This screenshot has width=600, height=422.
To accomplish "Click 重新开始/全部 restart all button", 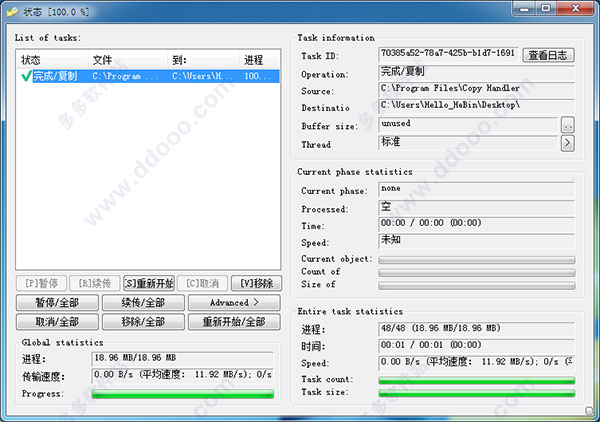I will pyautogui.click(x=234, y=322).
